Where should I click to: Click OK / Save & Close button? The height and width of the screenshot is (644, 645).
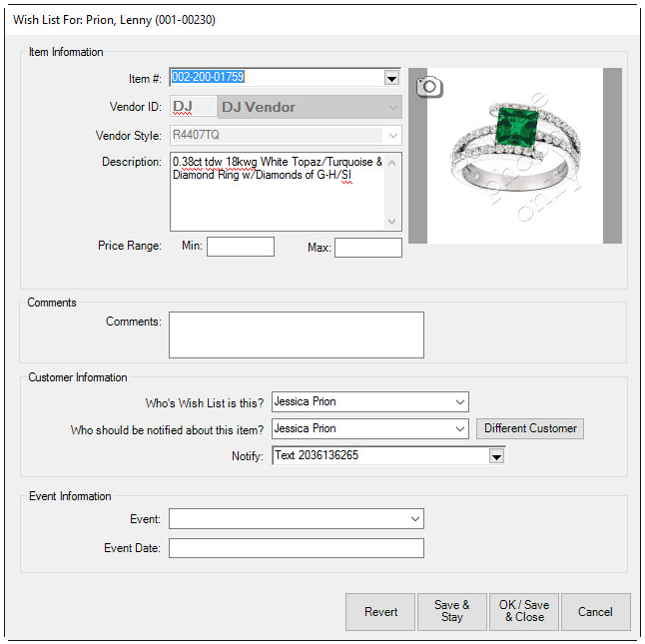(524, 612)
